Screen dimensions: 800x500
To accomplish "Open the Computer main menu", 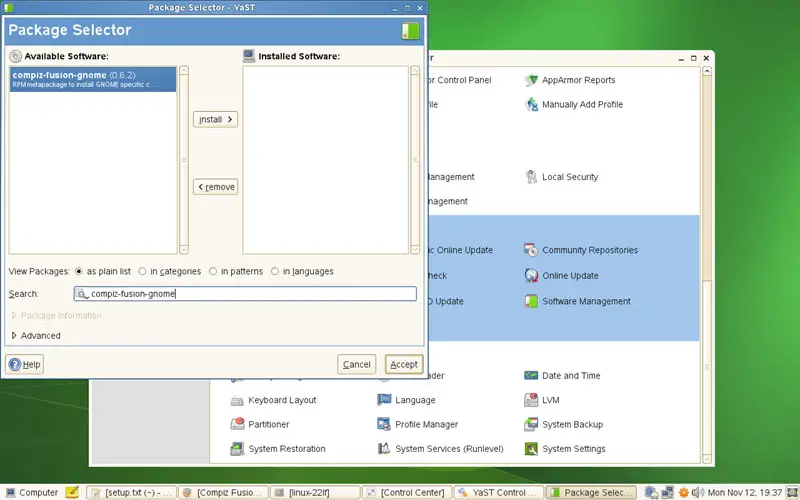I will click(32, 492).
